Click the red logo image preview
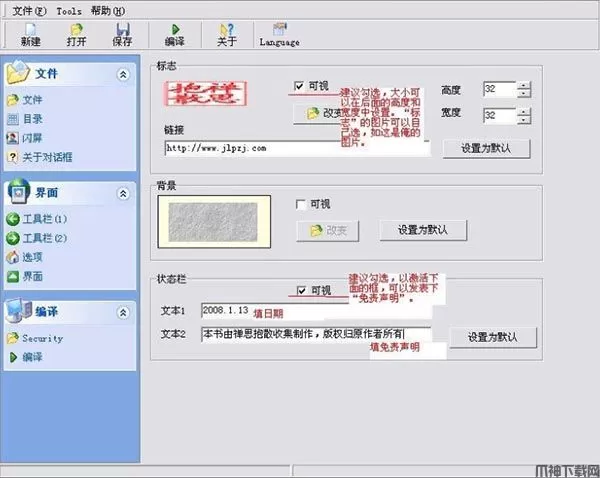Screen dimensions: 600x478 (x=205, y=93)
